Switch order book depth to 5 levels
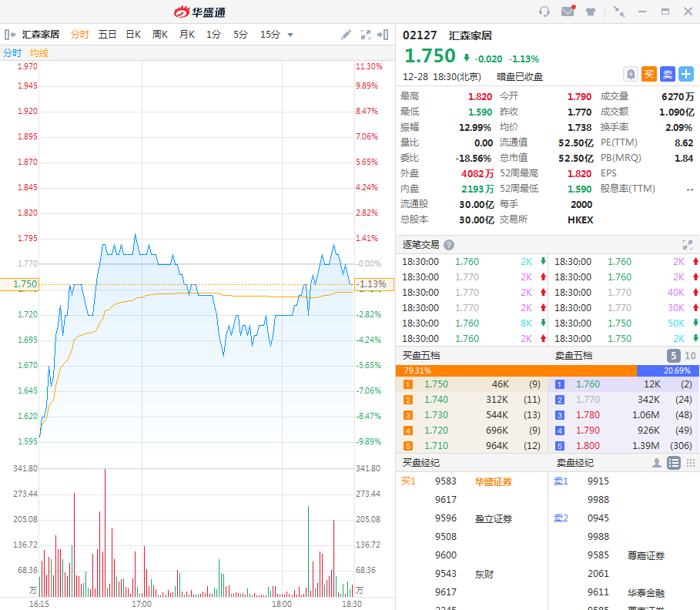 point(673,356)
